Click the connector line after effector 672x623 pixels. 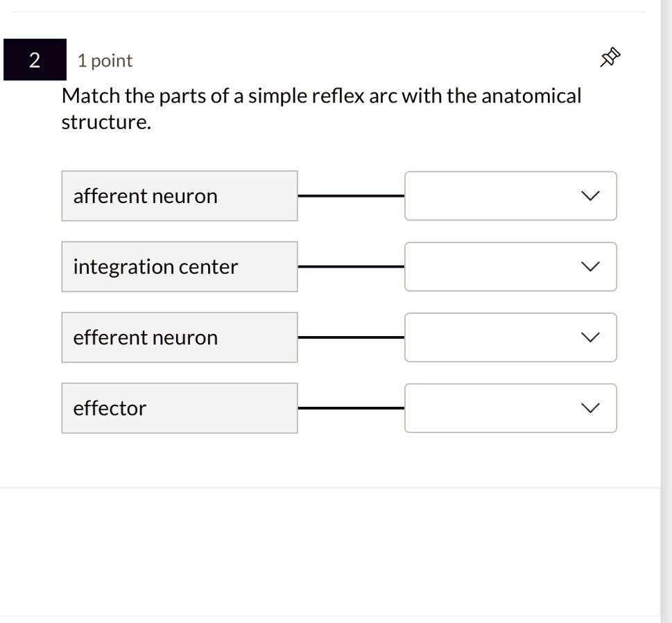tap(351, 408)
